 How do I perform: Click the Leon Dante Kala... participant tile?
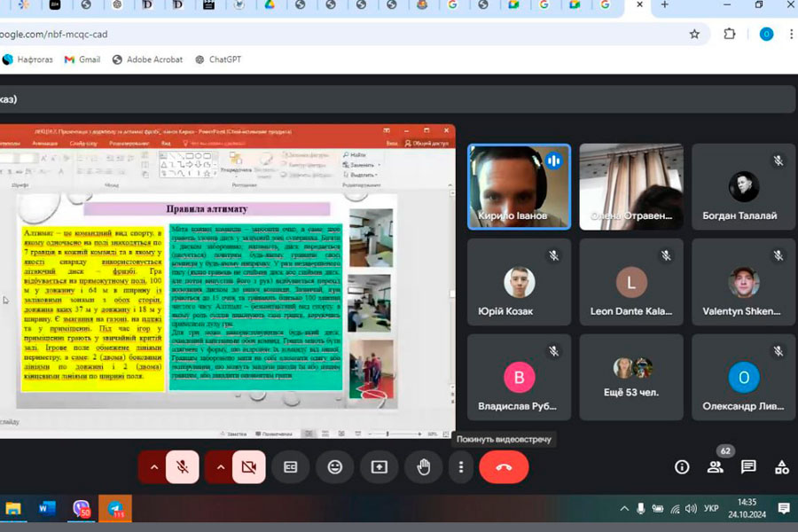pyautogui.click(x=631, y=282)
